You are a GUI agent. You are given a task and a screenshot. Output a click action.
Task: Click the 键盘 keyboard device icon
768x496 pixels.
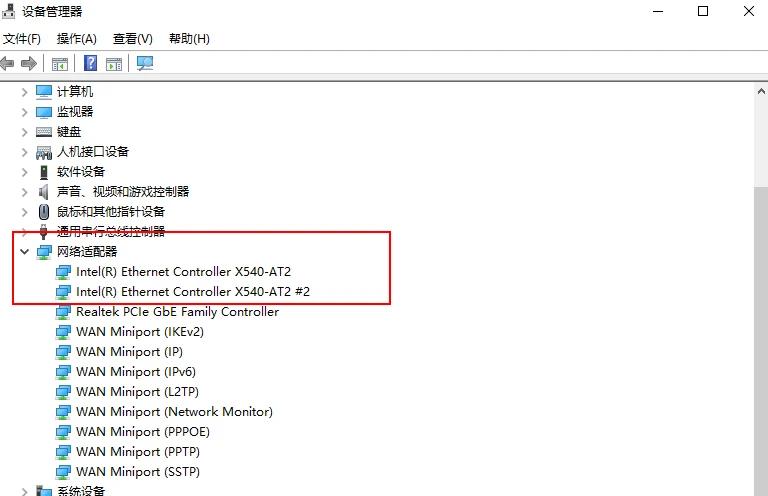click(44, 132)
